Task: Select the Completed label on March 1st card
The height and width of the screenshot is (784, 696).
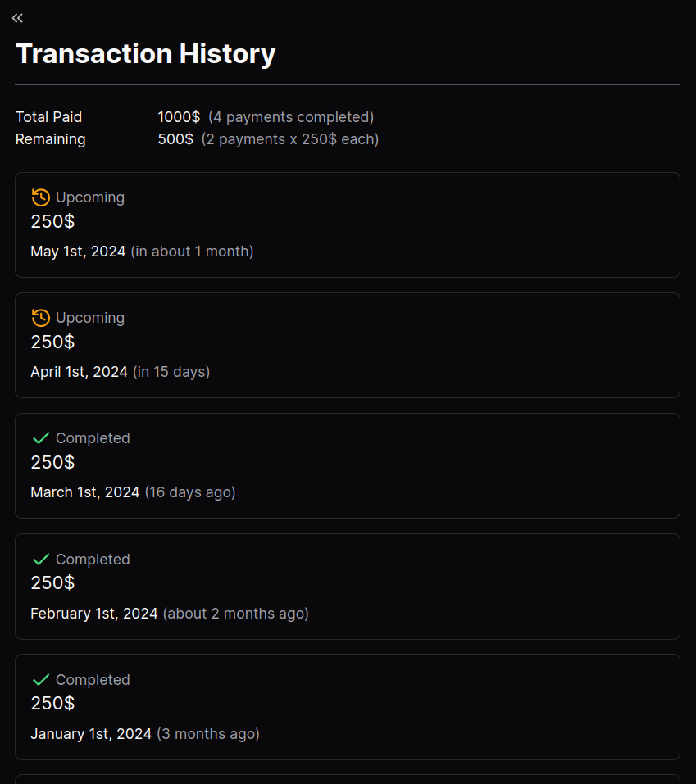Action: tap(93, 437)
